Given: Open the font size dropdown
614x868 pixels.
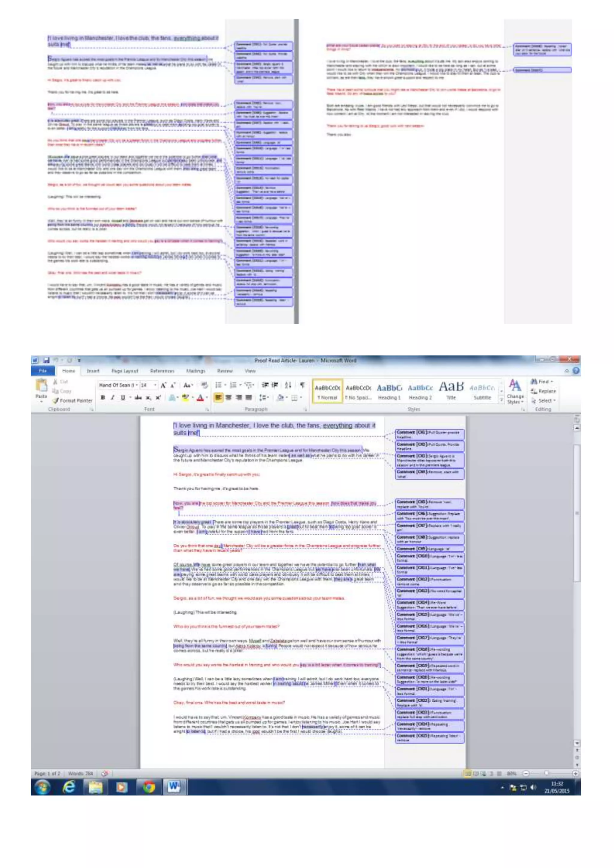Looking at the screenshot, I should click(155, 385).
